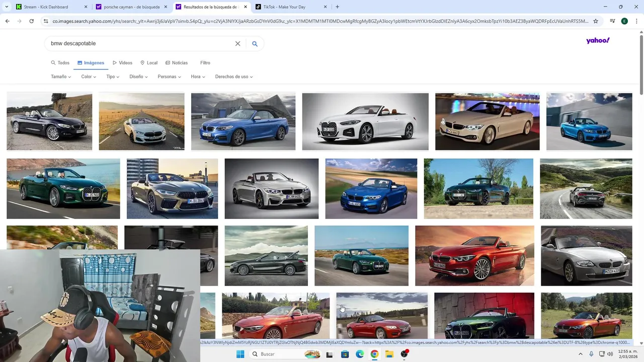Toggle the Filtro button
The width and height of the screenshot is (644, 362).
205,63
